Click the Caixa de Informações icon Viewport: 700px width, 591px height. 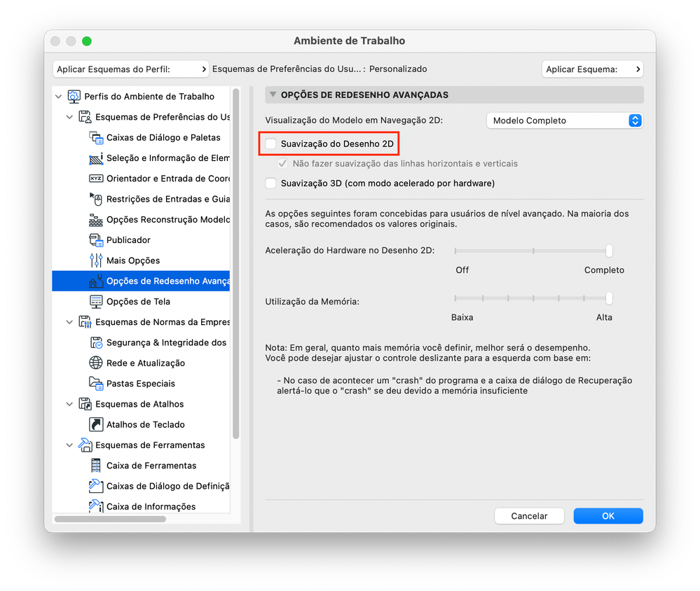(96, 506)
